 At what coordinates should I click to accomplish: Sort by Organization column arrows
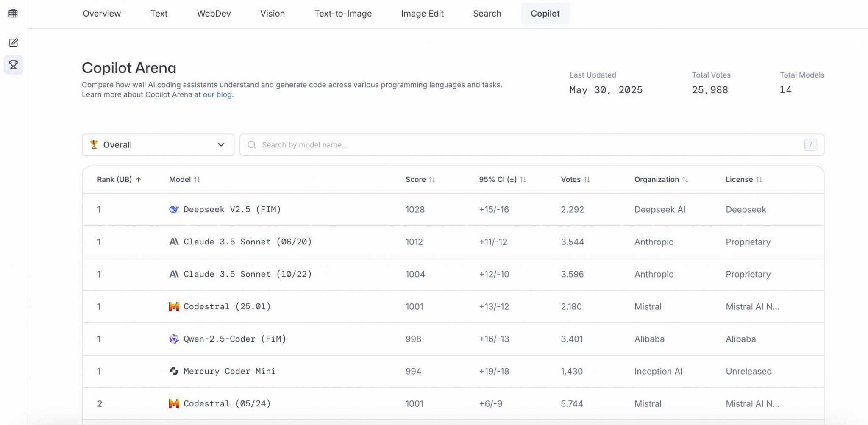pos(685,180)
